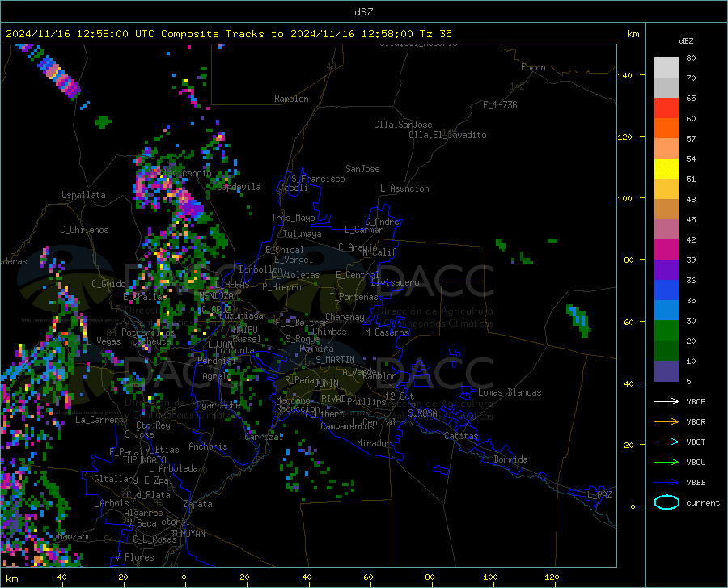Click the 'L_Dormida' map label
Image resolution: width=728 pixels, height=588 pixels.
click(x=506, y=460)
